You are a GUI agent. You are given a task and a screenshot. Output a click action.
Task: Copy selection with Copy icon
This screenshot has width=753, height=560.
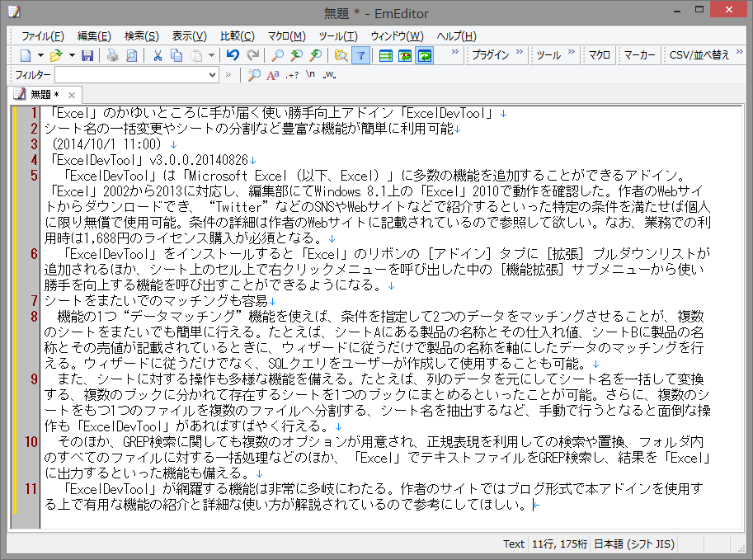tap(176, 56)
